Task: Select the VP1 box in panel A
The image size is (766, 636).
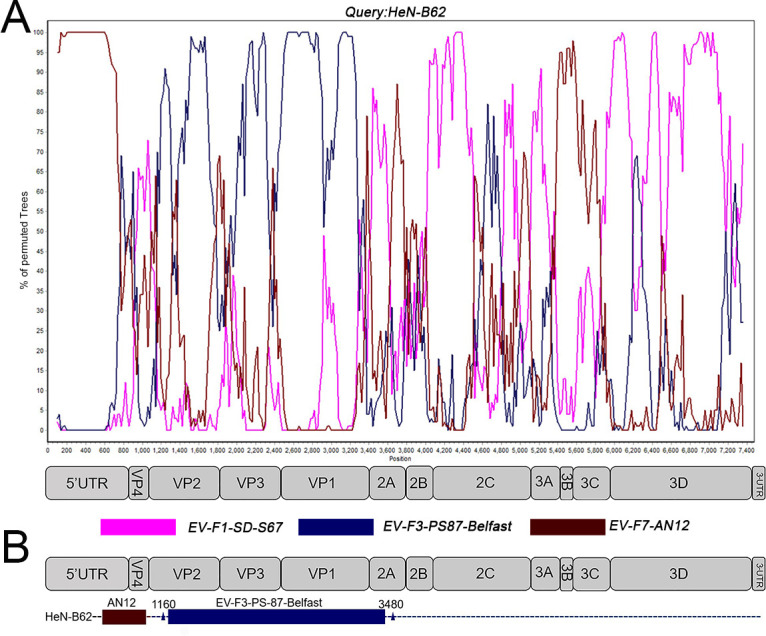Action: 325,483
